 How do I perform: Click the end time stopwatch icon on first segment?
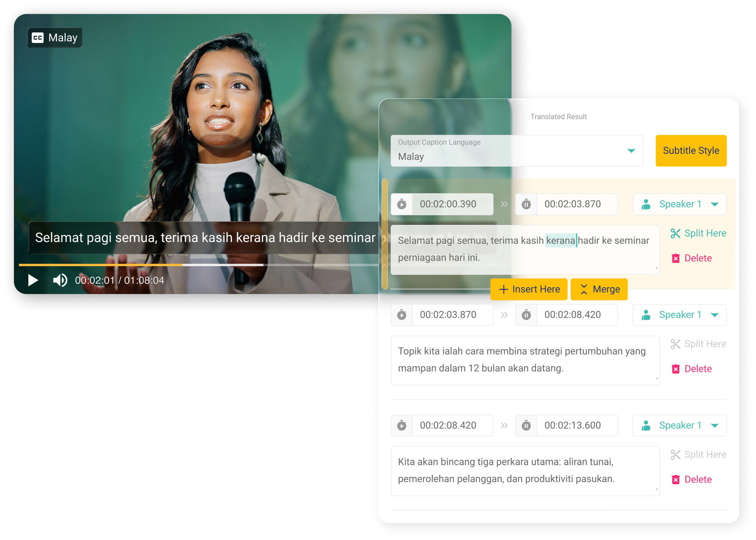[526, 204]
